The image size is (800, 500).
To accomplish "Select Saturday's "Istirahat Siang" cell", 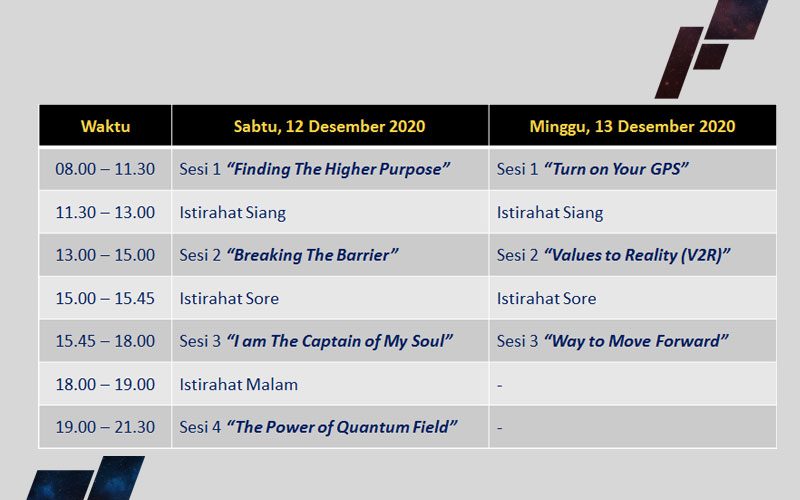I will 232,212.
